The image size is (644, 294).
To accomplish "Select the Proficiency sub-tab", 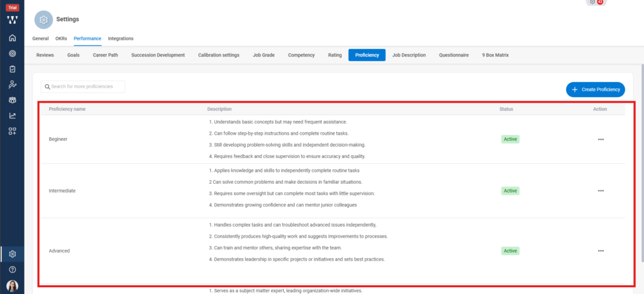I will point(367,55).
